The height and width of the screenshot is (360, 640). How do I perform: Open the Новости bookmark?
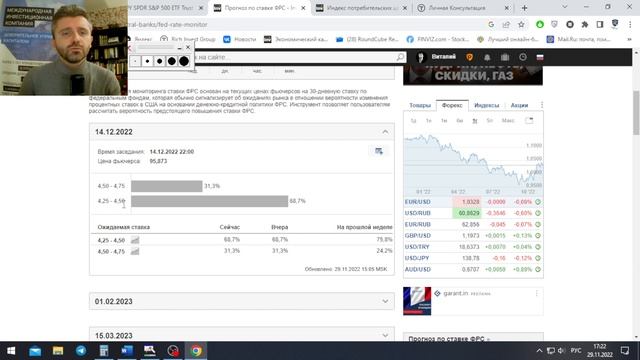click(240, 39)
